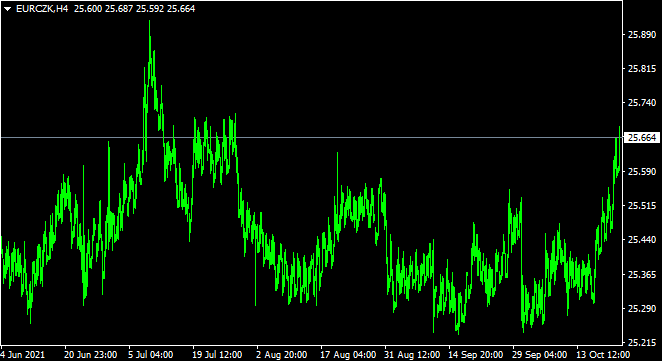Click the 25.515 price scale label

642,206
